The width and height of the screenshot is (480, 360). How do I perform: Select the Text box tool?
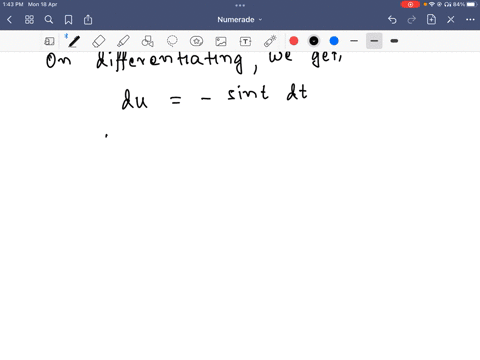[245, 41]
